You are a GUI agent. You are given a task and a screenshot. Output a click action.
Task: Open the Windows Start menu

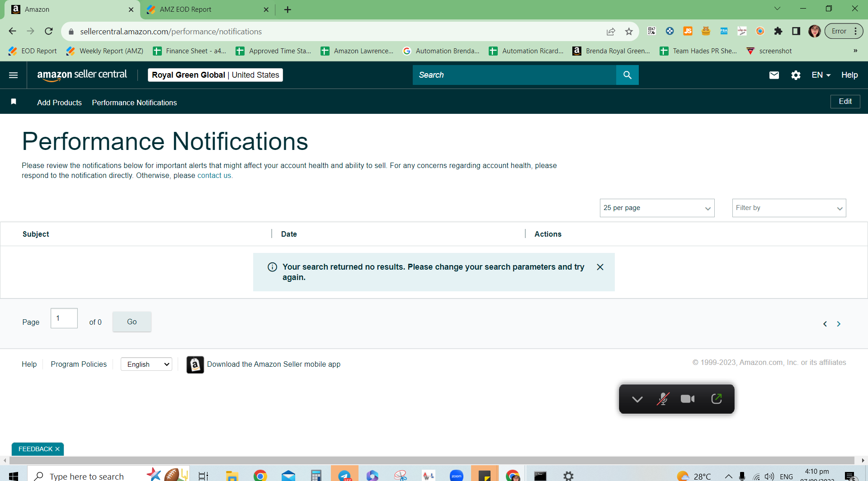pyautogui.click(x=14, y=476)
